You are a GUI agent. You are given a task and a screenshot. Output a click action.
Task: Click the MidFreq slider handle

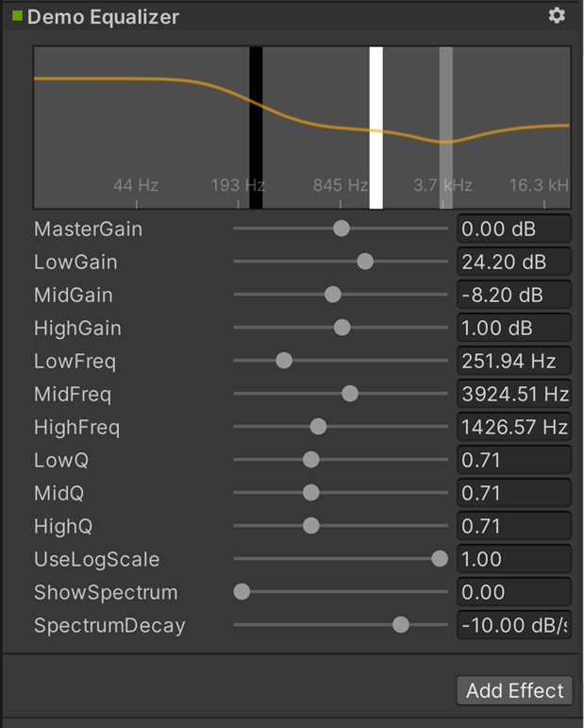[x=350, y=394]
